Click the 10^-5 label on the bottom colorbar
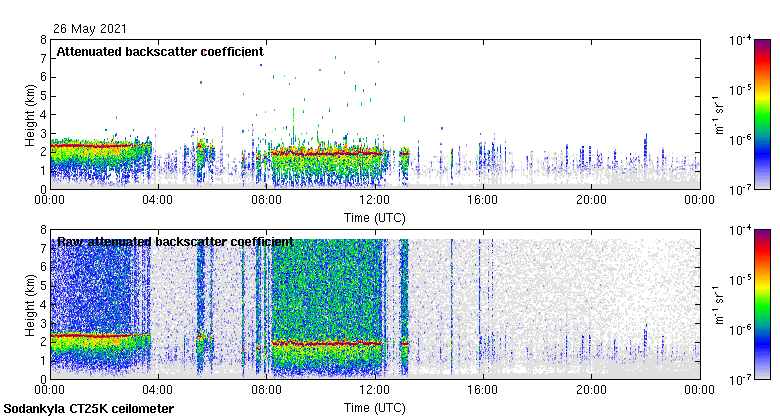780x420 pixels. click(740, 280)
